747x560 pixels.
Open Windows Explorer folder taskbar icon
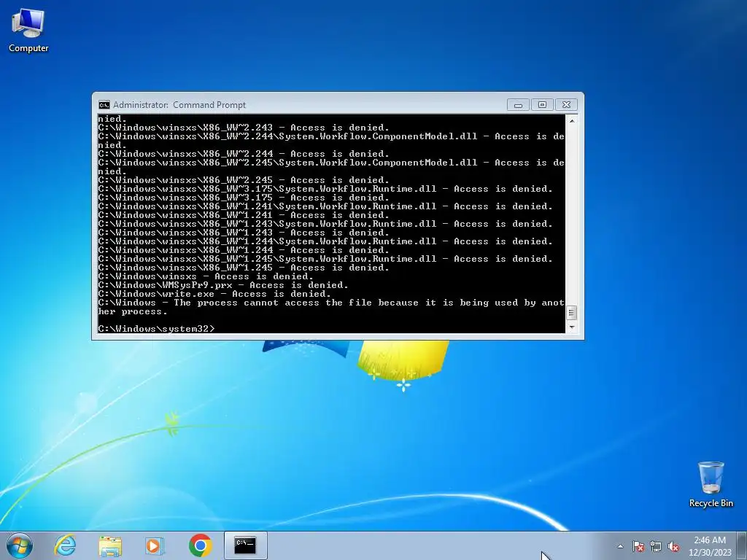pos(110,545)
